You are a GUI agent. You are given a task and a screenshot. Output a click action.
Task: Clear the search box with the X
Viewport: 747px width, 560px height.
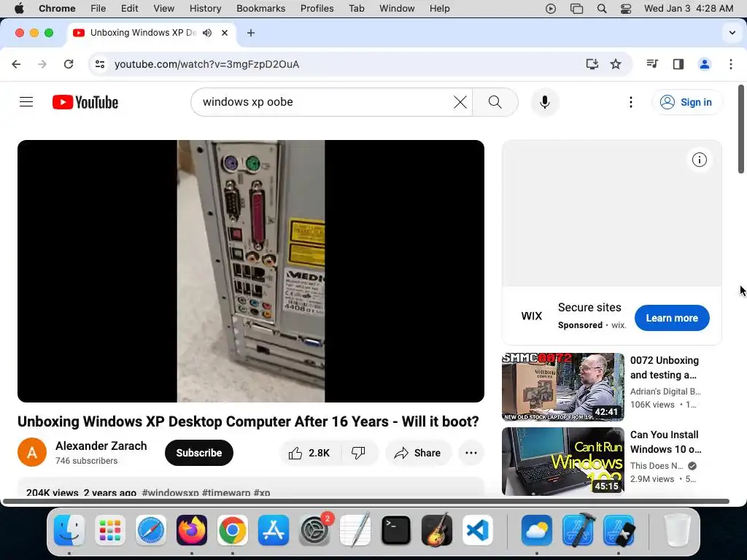pos(460,102)
